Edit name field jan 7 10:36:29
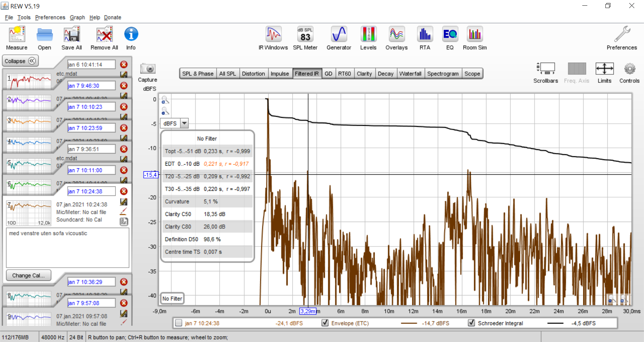Screen dimensions: 644x342 [x=91, y=282]
